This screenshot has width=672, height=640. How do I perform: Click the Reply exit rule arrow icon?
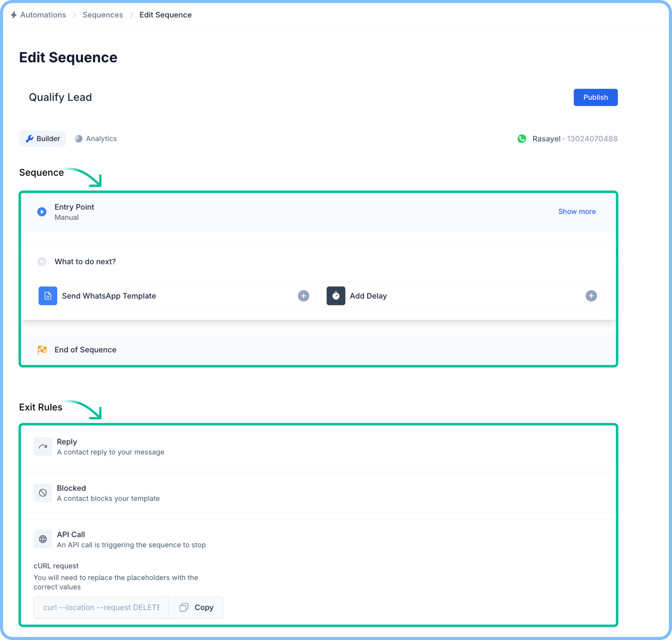pyautogui.click(x=43, y=446)
